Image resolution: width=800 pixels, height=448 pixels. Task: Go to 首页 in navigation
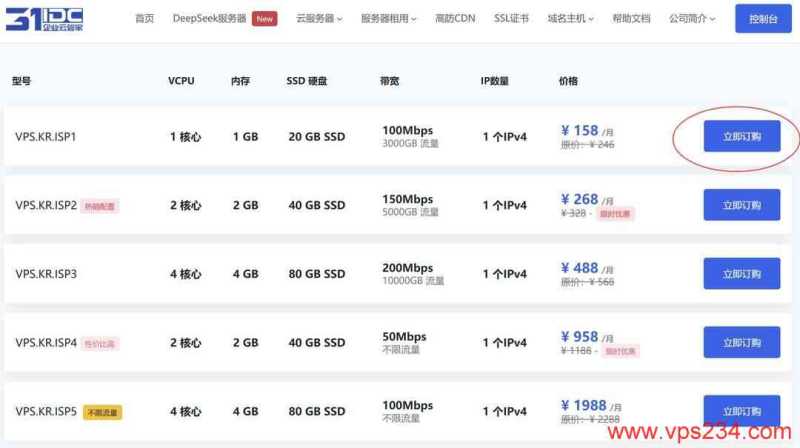click(144, 18)
